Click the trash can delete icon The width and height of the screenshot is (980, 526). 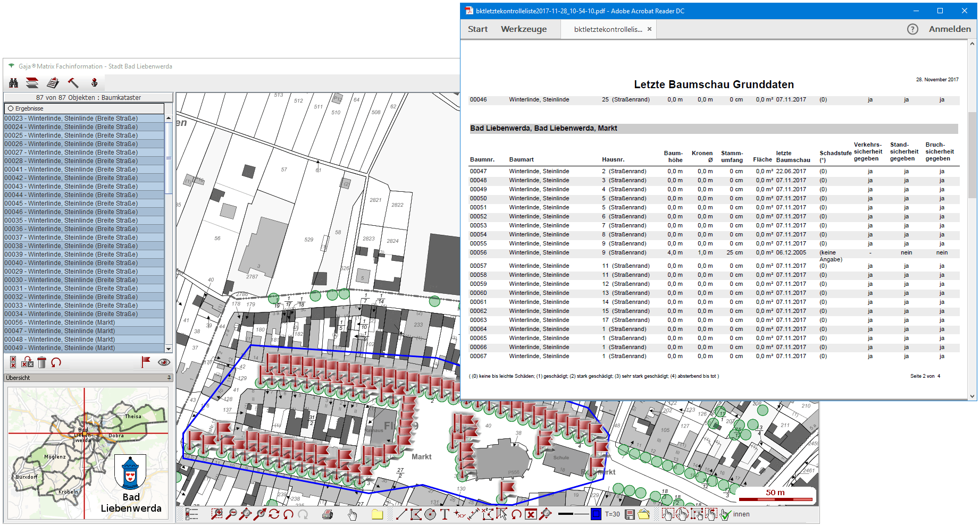[x=42, y=362]
